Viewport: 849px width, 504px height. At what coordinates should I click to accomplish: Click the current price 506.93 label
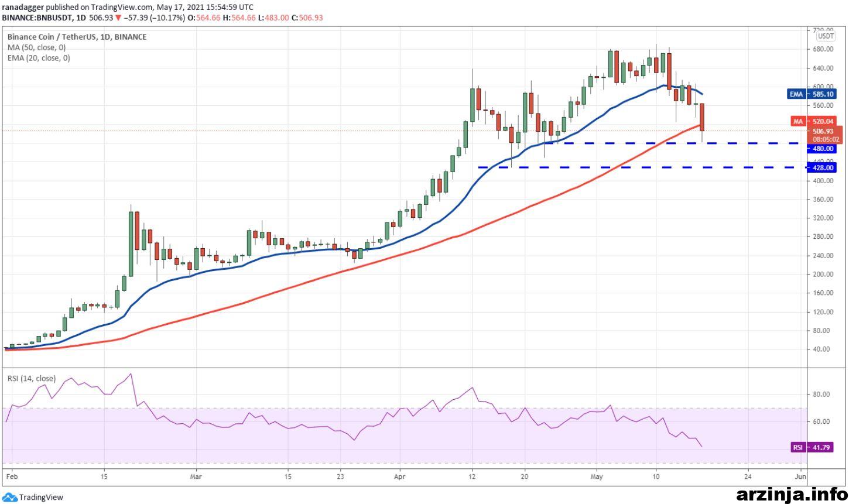pyautogui.click(x=824, y=132)
